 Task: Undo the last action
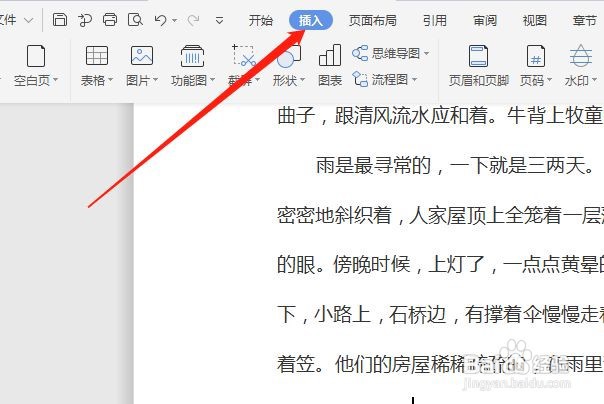click(160, 20)
